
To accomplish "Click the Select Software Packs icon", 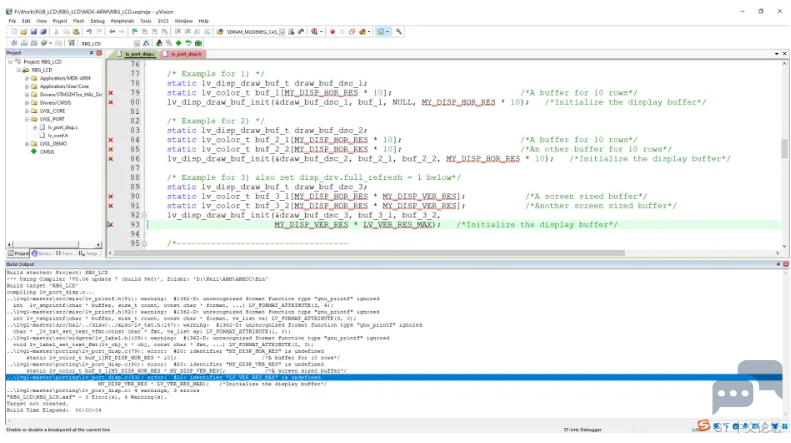I will click(188, 43).
